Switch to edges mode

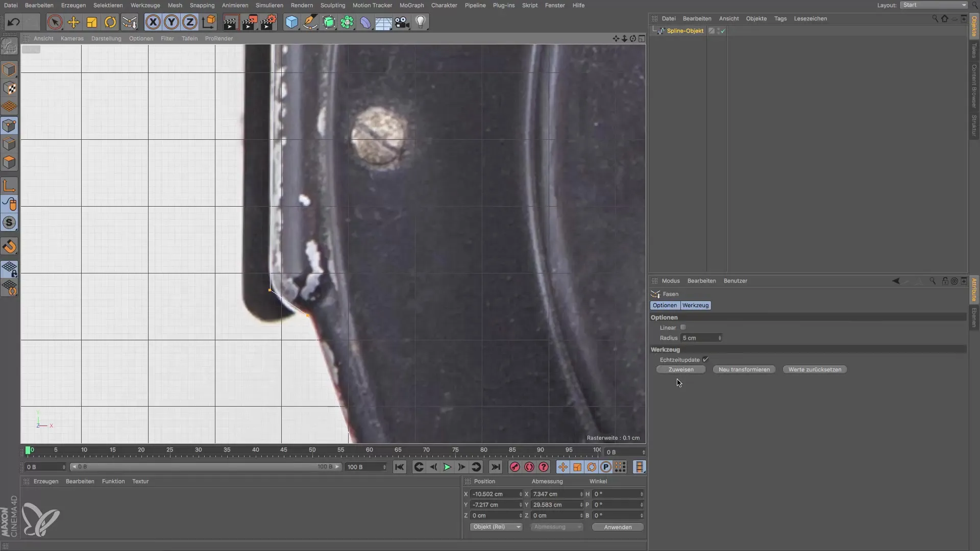tap(10, 144)
